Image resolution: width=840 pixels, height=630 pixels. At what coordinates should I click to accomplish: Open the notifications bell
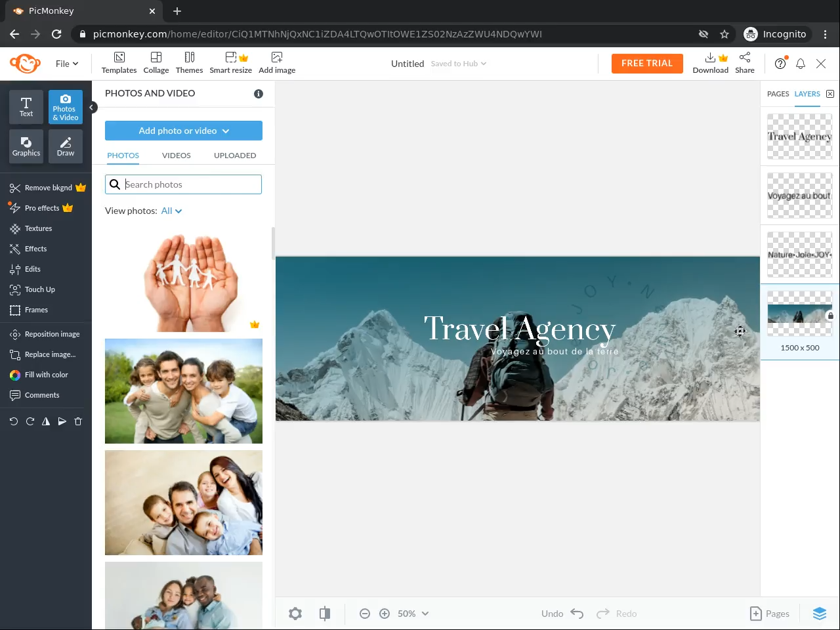click(x=801, y=64)
